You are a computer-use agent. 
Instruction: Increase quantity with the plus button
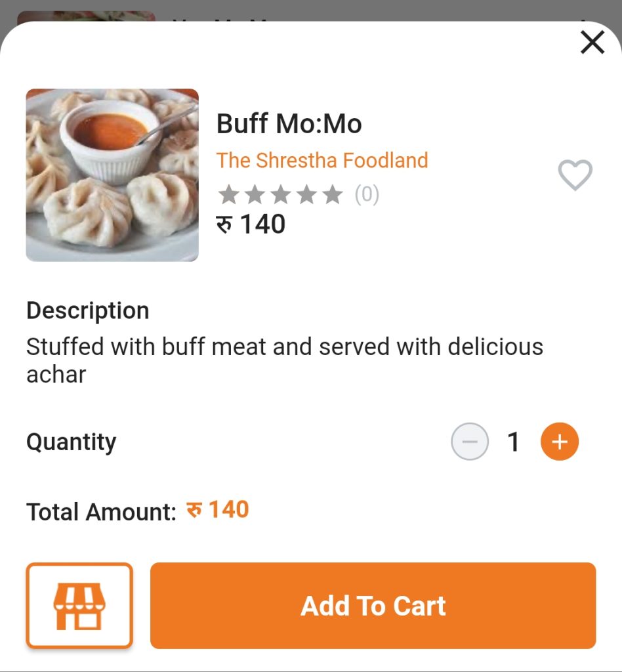coord(560,442)
